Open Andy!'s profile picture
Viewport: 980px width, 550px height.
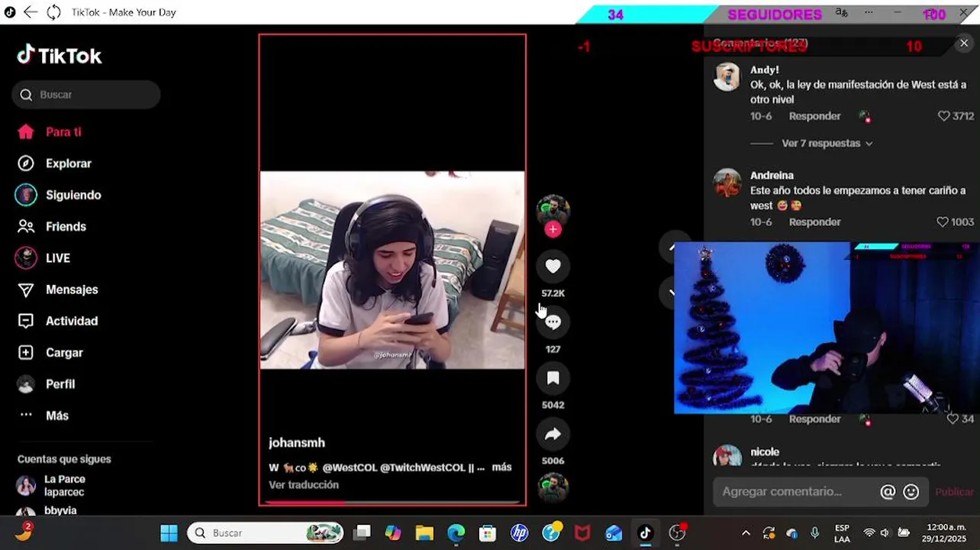[727, 77]
